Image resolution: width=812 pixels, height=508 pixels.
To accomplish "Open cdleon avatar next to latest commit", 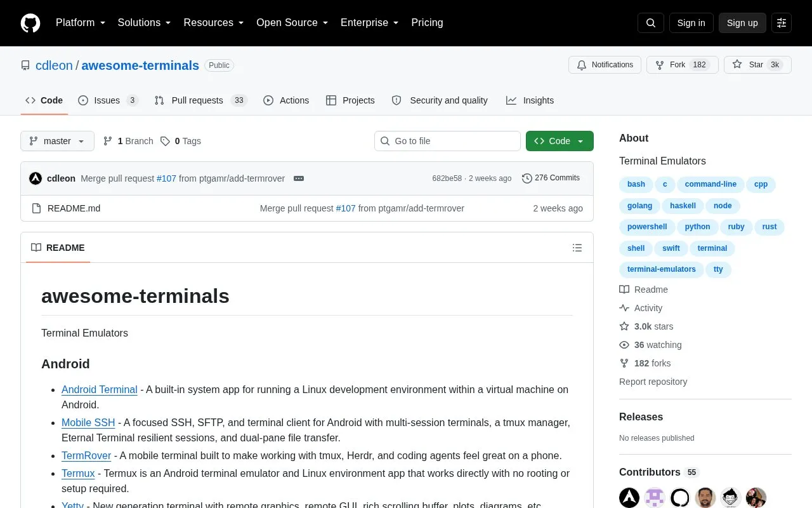I will coord(36,178).
